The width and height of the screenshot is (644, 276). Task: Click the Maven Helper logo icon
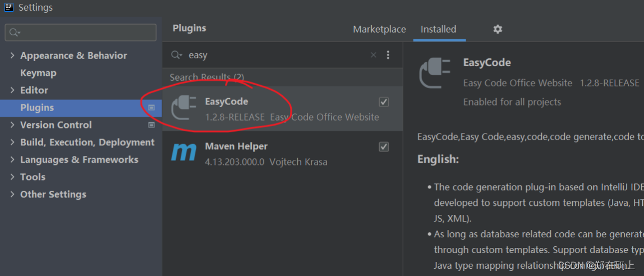point(183,153)
